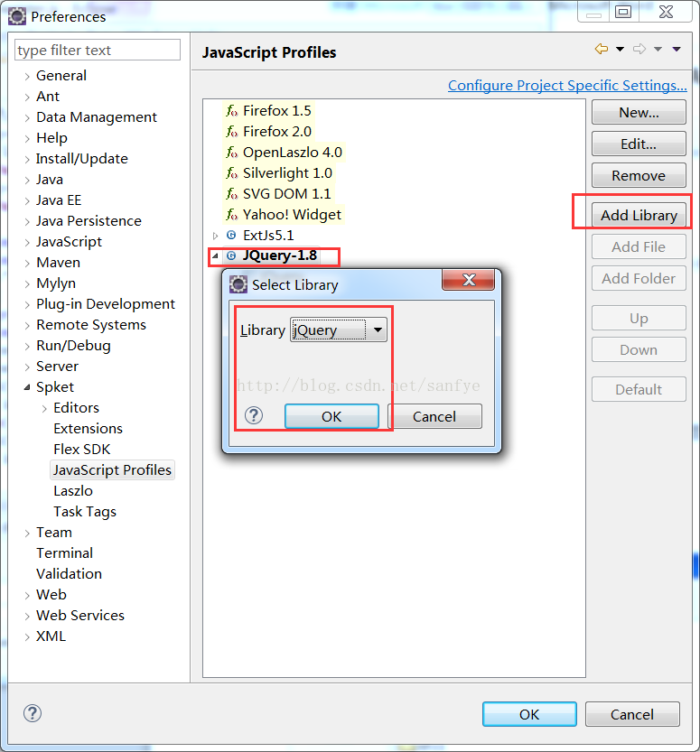
Task: Cancel the Select Library dialog
Action: pos(434,416)
